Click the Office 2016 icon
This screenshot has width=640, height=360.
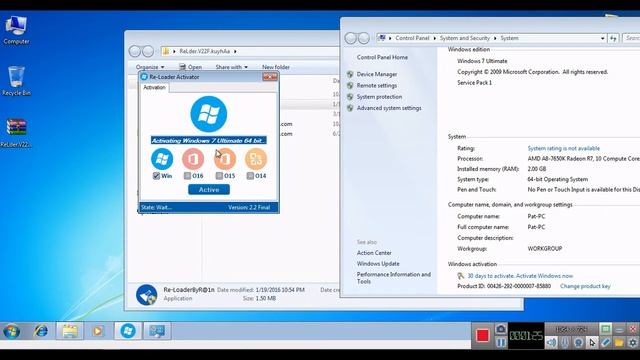193,159
